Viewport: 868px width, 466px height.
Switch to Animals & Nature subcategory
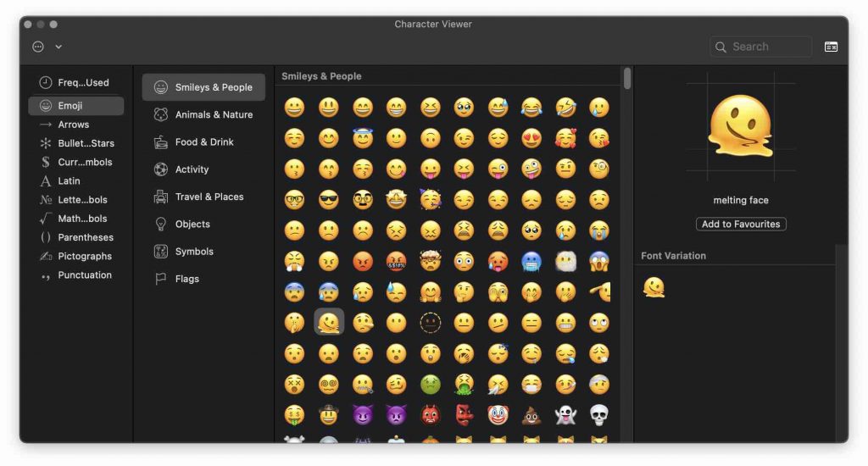coord(203,114)
